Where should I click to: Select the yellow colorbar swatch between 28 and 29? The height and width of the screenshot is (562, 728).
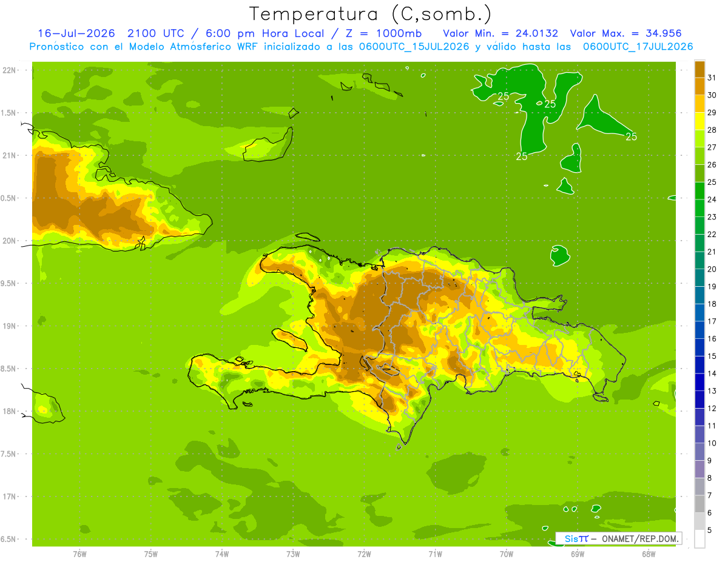click(x=699, y=121)
